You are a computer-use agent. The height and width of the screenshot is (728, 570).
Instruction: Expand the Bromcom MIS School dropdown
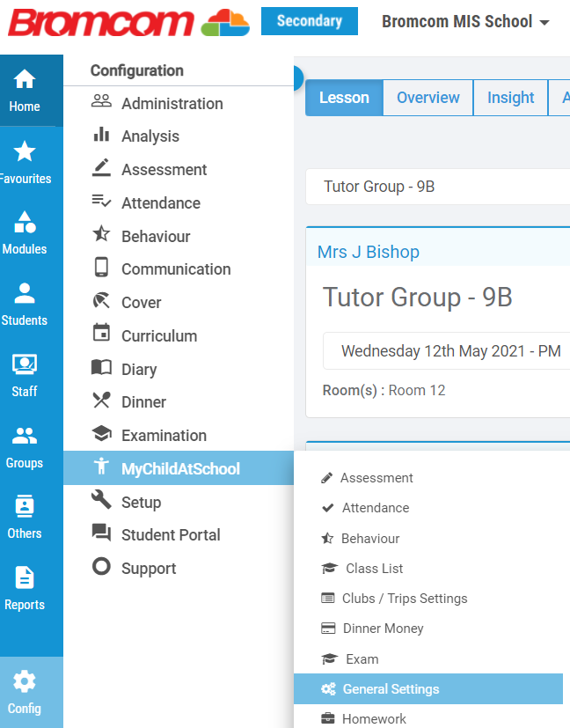coord(465,21)
